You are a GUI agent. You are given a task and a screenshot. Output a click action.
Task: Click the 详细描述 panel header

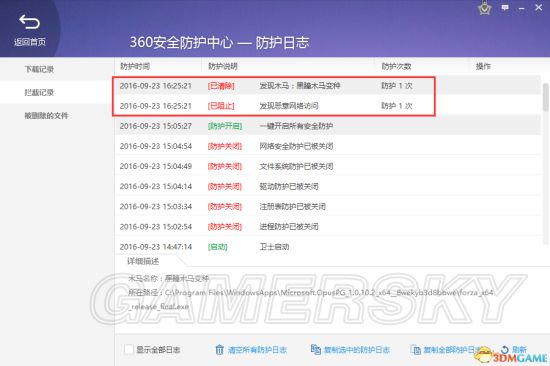(143, 261)
